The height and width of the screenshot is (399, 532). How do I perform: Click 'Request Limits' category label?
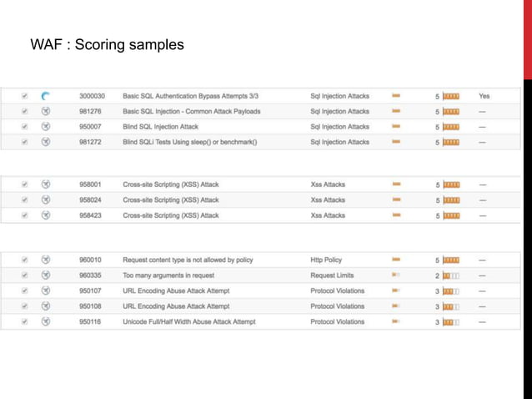pos(332,275)
